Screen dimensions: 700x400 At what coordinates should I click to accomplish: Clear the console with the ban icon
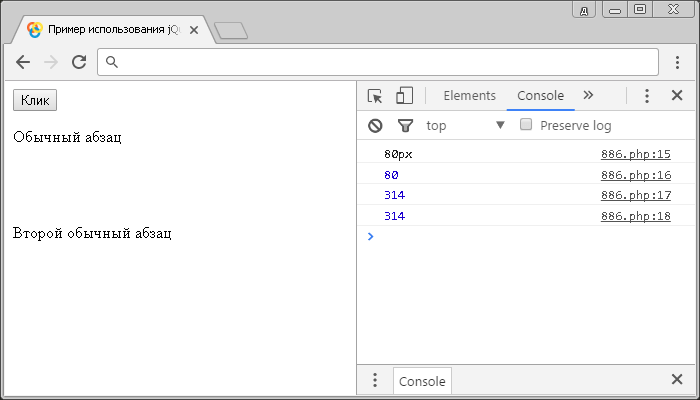[375, 126]
